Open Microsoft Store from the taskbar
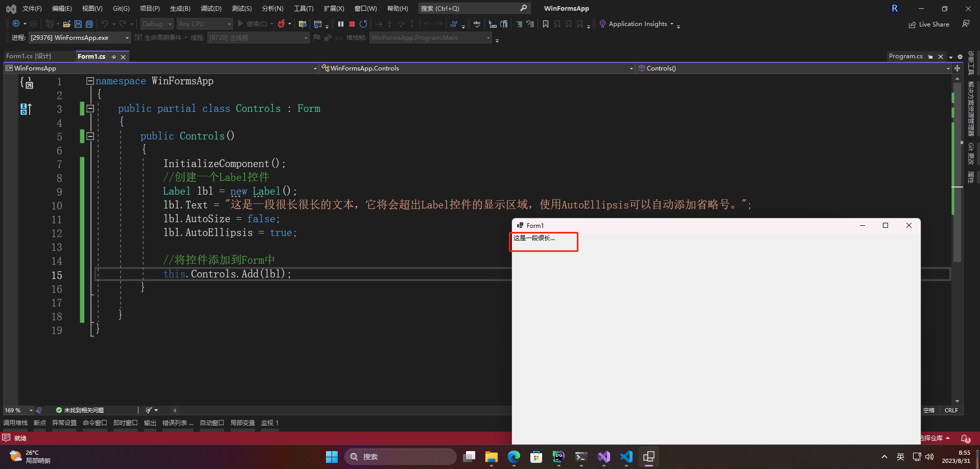980x469 pixels. point(536,457)
